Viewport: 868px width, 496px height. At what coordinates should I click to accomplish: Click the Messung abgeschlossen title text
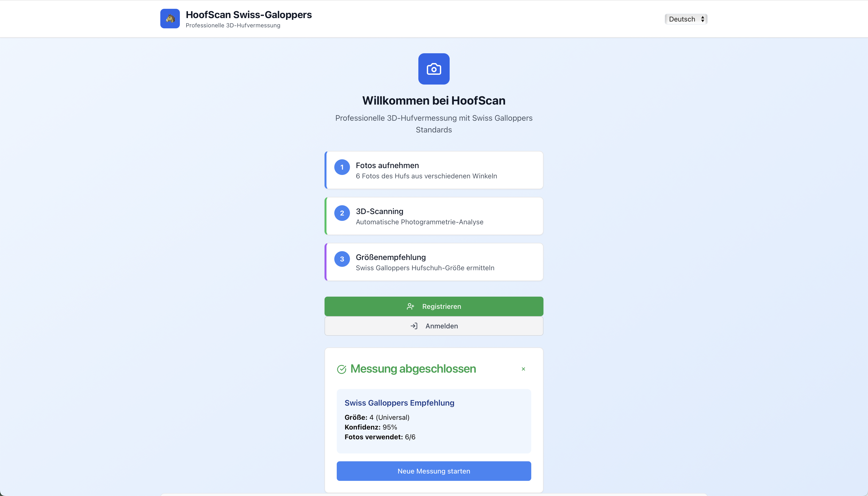click(413, 369)
